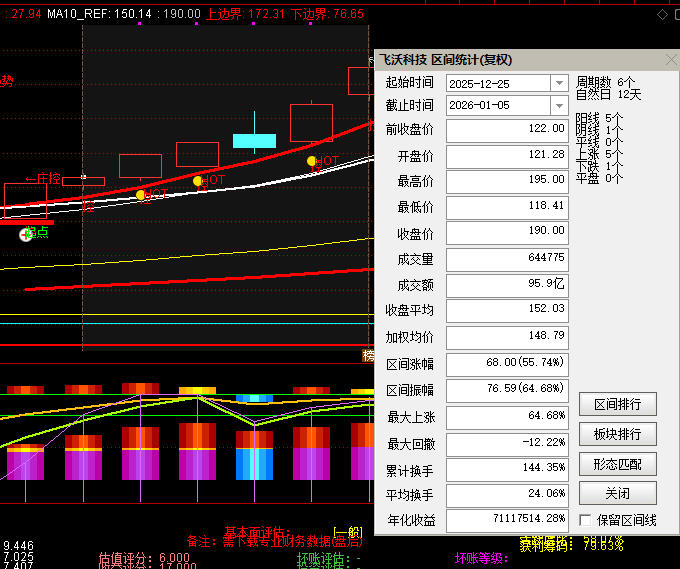Click the green-circled 起点 marker icon

pyautogui.click(x=26, y=233)
